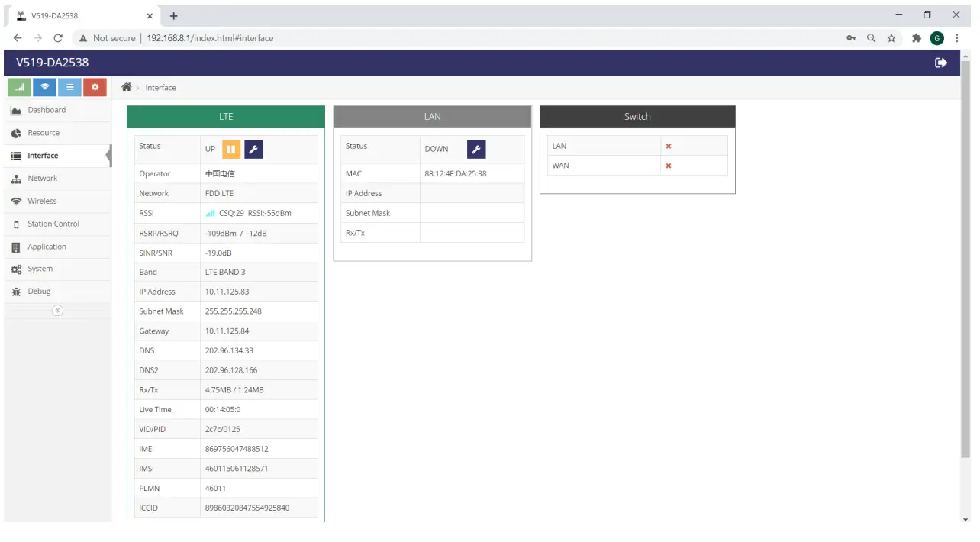Click the home icon in the breadcrumb
Viewport: 980px width, 542px height.
click(127, 87)
